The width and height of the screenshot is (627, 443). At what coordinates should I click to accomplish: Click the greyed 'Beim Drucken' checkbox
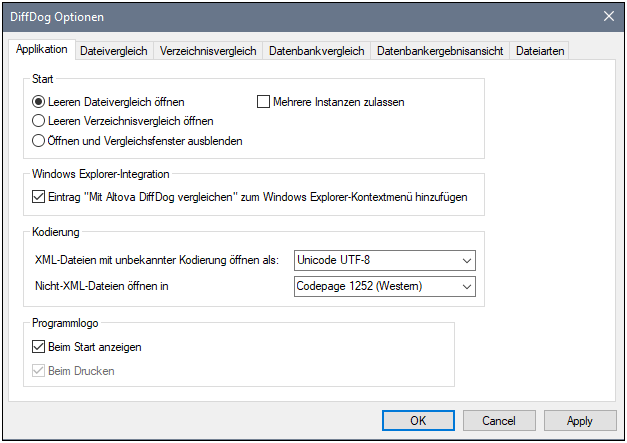pyautogui.click(x=38, y=371)
